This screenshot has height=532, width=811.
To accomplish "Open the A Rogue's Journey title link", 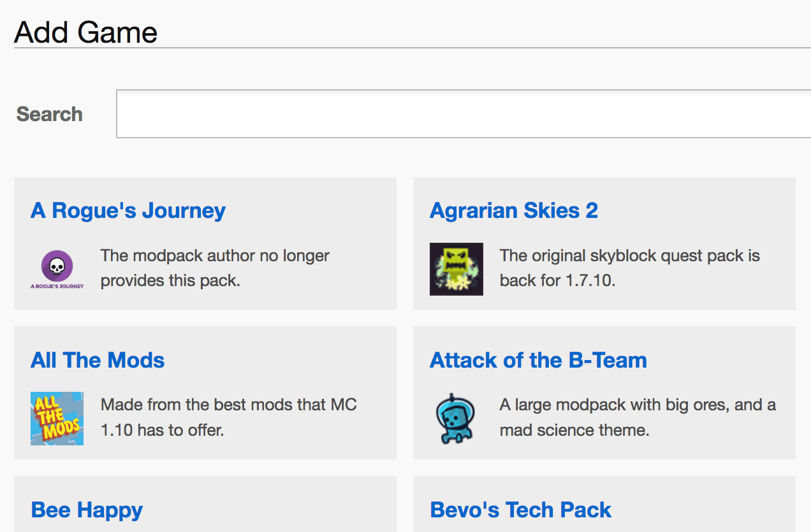I will tap(128, 210).
